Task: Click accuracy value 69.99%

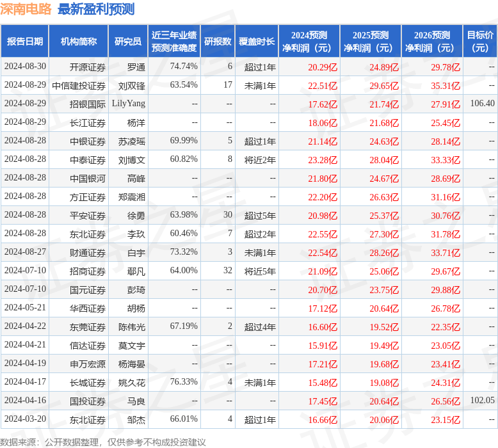Action: (x=184, y=141)
